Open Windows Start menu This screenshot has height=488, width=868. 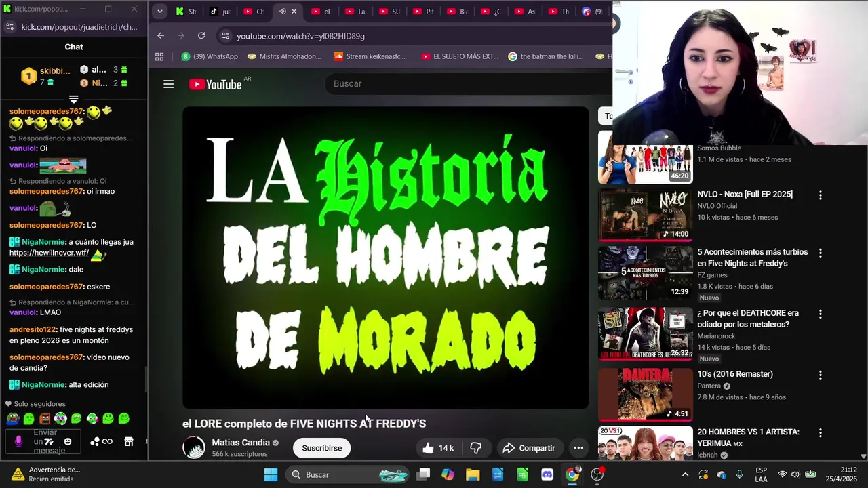coord(271,474)
